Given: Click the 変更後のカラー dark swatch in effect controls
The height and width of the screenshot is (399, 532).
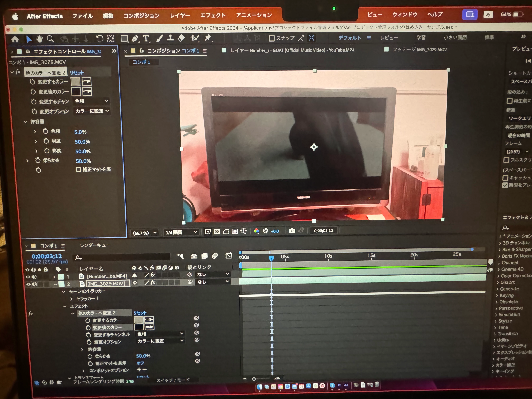Looking at the screenshot, I should [76, 92].
